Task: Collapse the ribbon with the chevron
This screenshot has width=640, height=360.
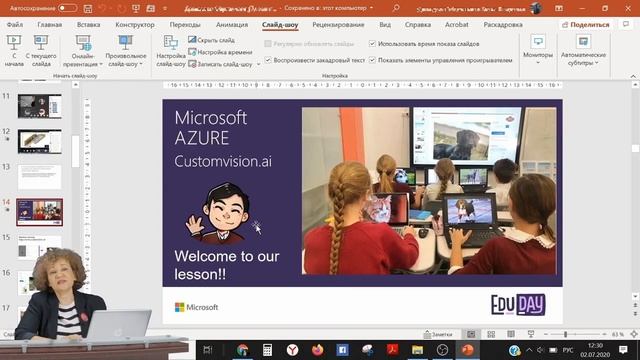Action: [633, 76]
